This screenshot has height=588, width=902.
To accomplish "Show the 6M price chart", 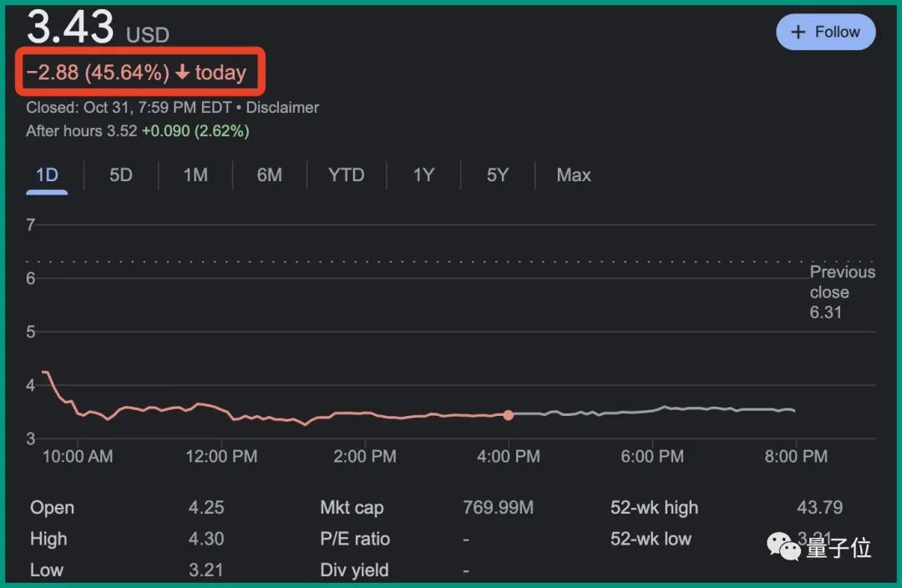I will (x=269, y=175).
